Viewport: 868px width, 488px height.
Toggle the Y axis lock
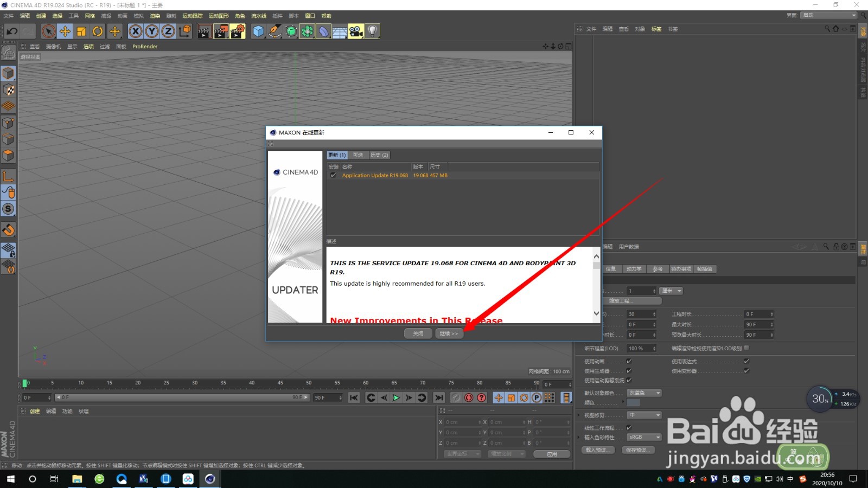[x=152, y=31]
